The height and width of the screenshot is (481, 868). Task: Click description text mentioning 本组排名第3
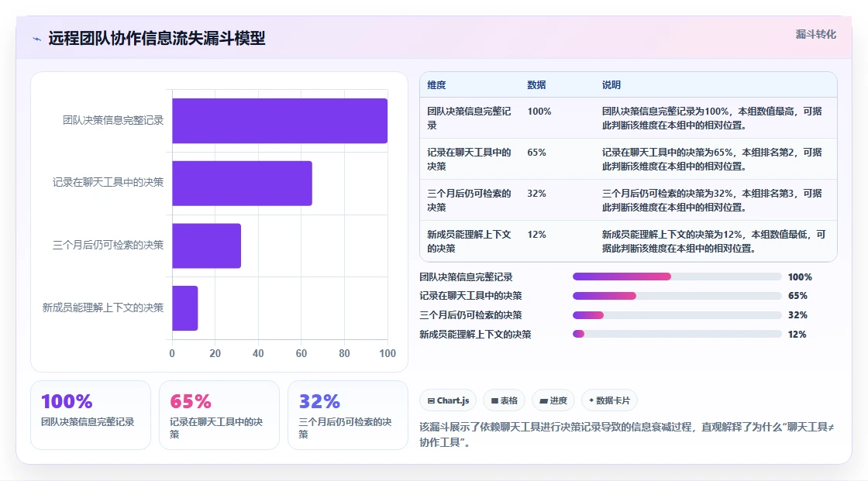(712, 200)
